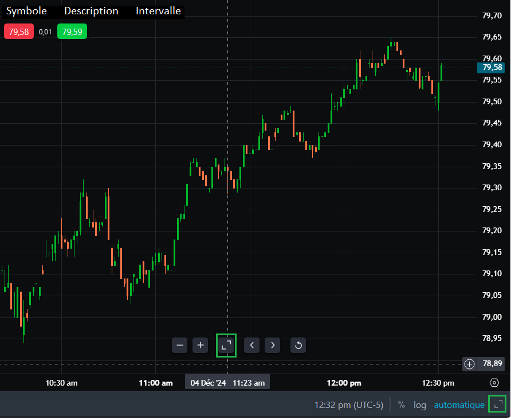
Task: Click the blue 79,58 price label
Action: point(492,68)
